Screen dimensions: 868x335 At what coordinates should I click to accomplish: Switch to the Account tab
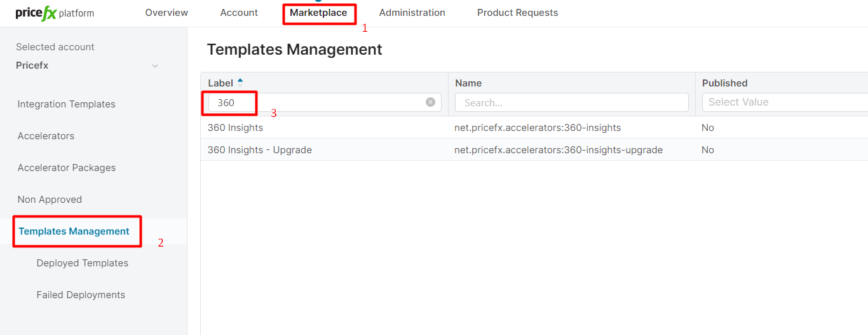point(239,13)
